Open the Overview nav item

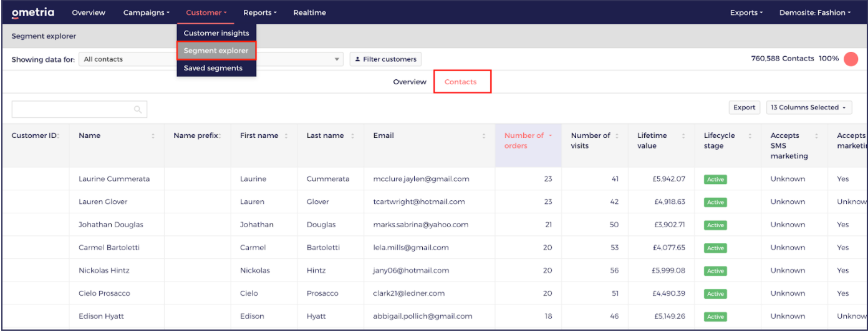point(89,12)
